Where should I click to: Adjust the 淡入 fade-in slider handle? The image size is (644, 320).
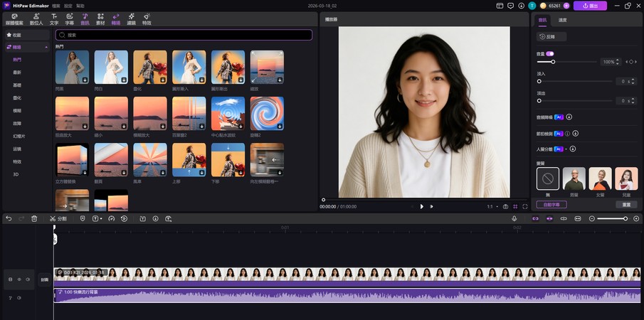pos(539,81)
